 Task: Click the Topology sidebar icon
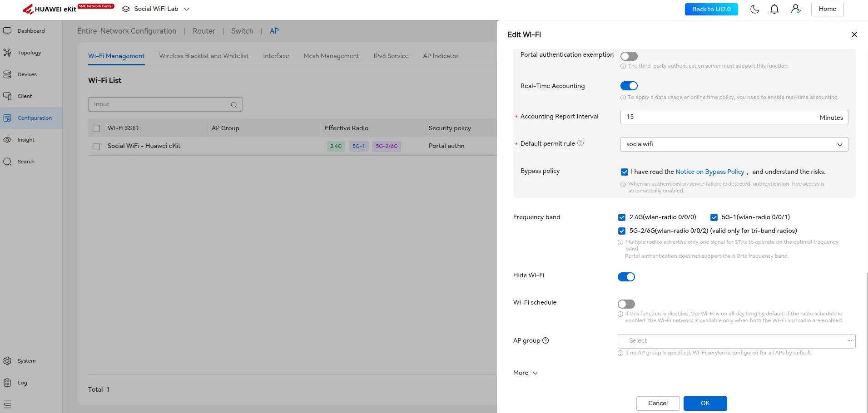[7, 53]
